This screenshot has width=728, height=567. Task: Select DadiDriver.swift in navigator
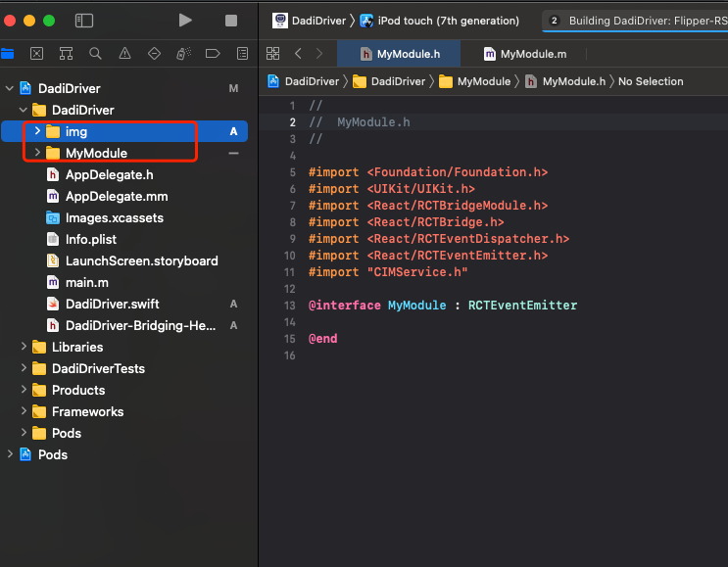[x=124, y=304]
